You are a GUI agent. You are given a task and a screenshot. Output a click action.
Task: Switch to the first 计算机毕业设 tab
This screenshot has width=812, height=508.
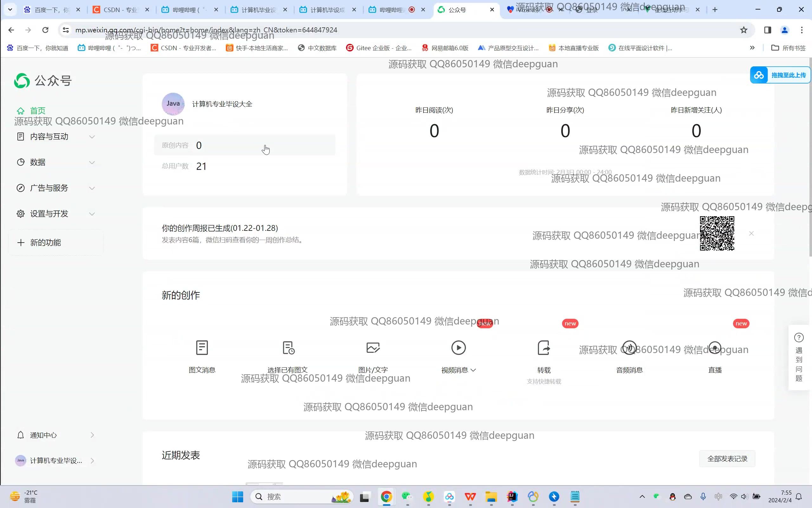(x=259, y=10)
